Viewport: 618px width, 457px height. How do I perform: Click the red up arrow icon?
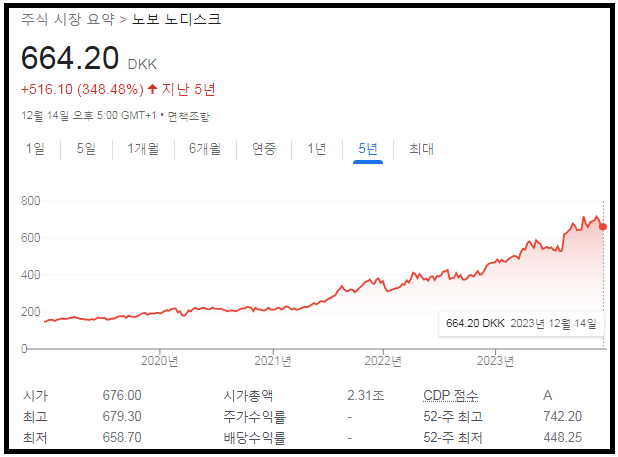pyautogui.click(x=153, y=89)
